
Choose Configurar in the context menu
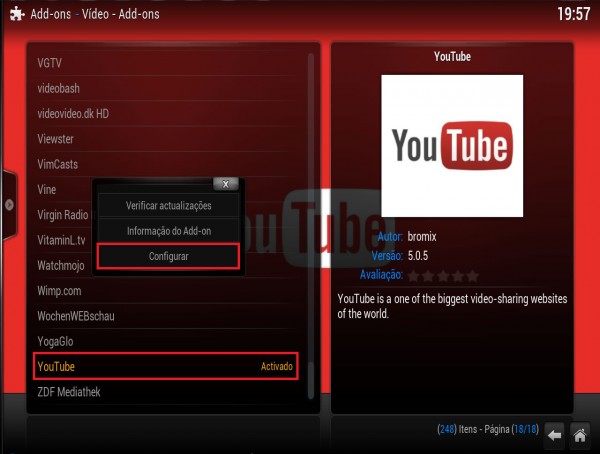tap(168, 256)
